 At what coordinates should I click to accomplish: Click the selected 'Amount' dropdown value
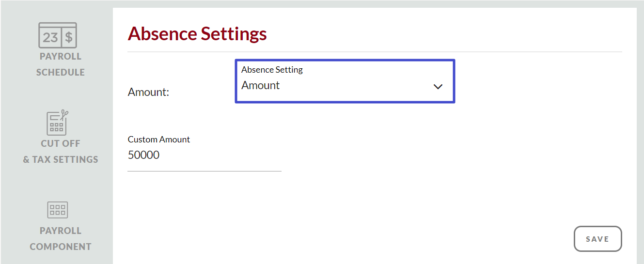tap(261, 86)
